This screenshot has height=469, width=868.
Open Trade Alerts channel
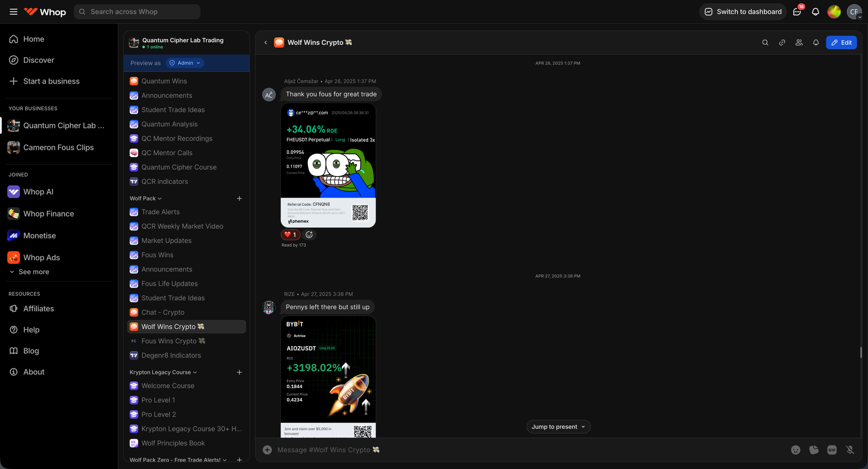[x=187, y=212]
